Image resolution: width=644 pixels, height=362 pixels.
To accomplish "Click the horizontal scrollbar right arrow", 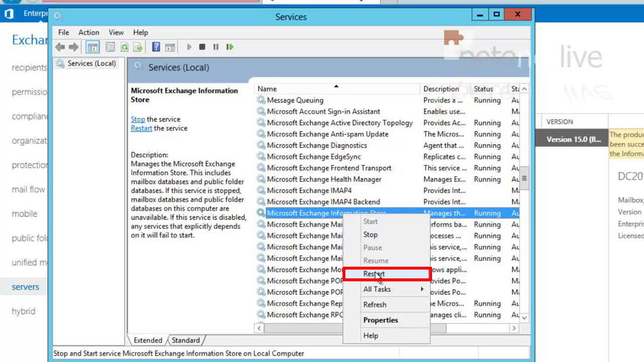I will click(514, 328).
